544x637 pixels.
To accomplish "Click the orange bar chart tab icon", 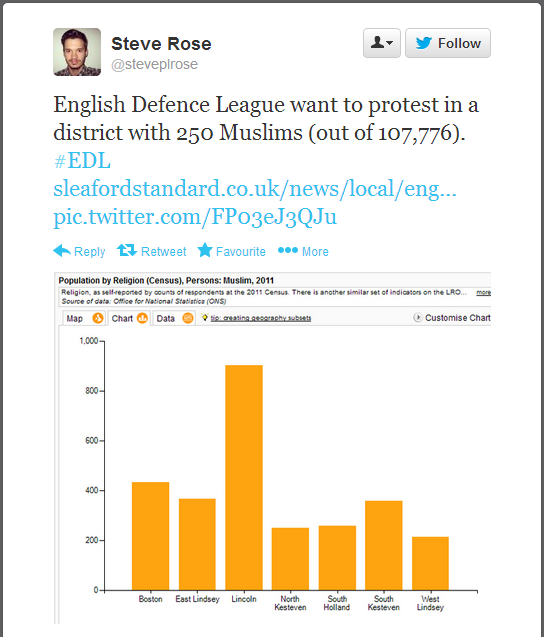I will tap(142, 318).
